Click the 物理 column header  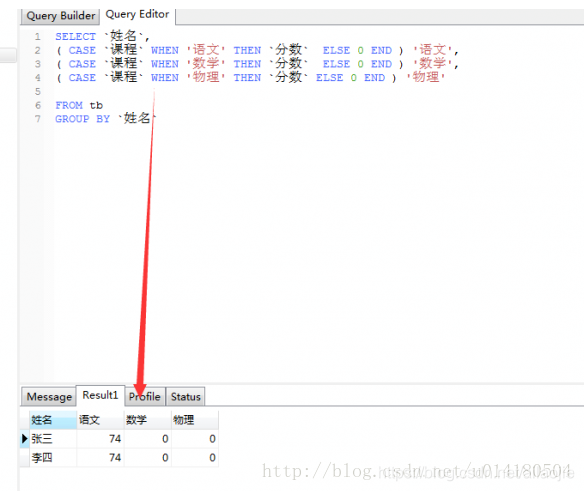[x=195, y=420]
